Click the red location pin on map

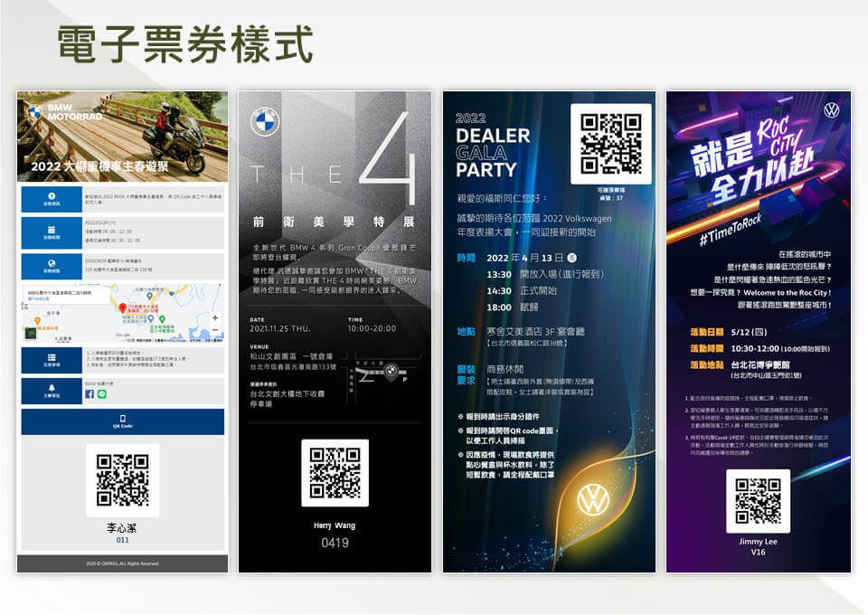pyautogui.click(x=122, y=309)
